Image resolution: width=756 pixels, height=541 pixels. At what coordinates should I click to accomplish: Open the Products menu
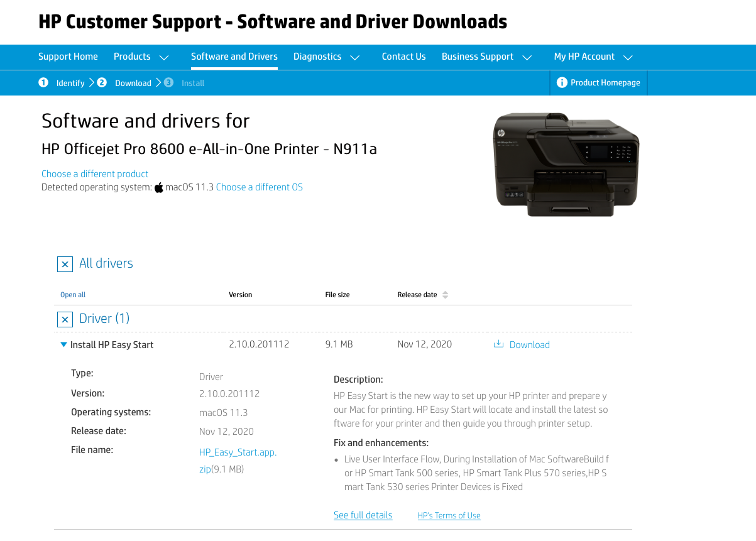coord(132,57)
